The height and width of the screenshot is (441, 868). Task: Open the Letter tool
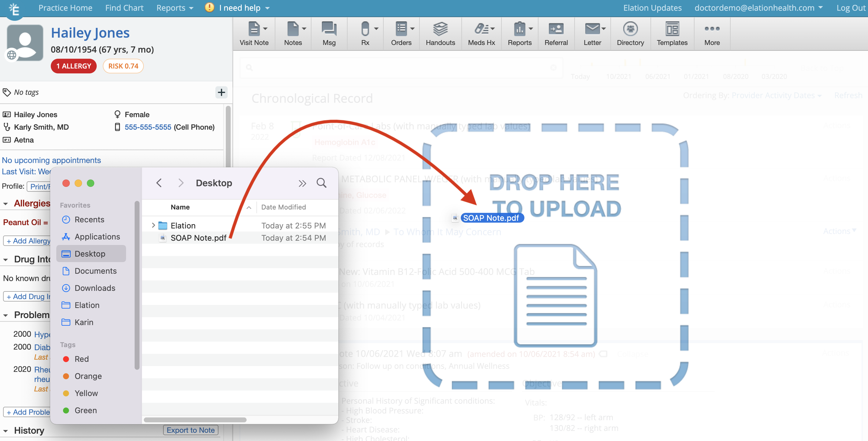[592, 33]
